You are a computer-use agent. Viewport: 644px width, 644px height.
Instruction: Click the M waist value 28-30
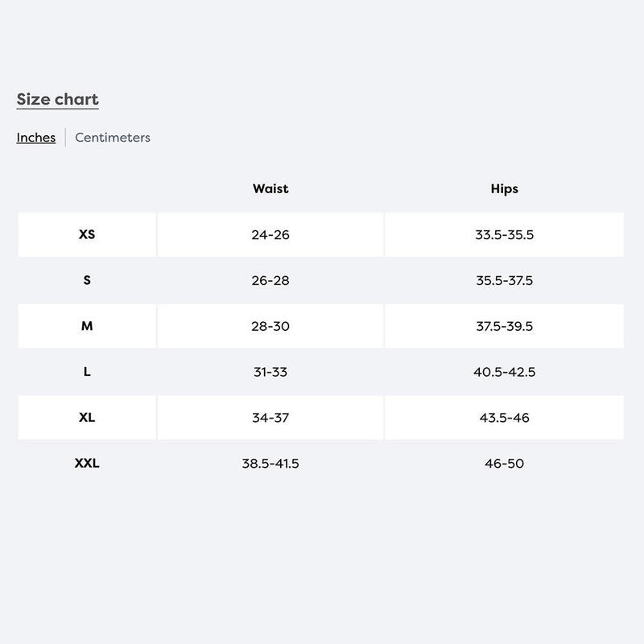pyautogui.click(x=270, y=326)
